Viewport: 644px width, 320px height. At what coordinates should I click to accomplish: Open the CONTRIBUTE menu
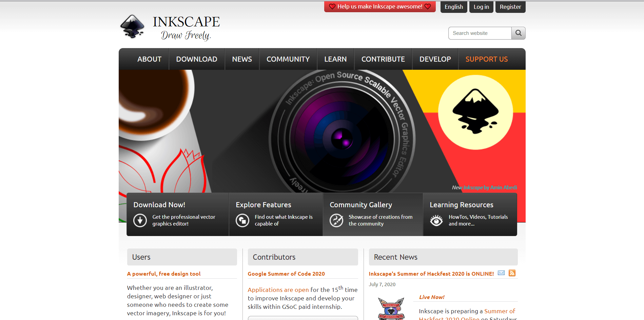[x=383, y=59]
